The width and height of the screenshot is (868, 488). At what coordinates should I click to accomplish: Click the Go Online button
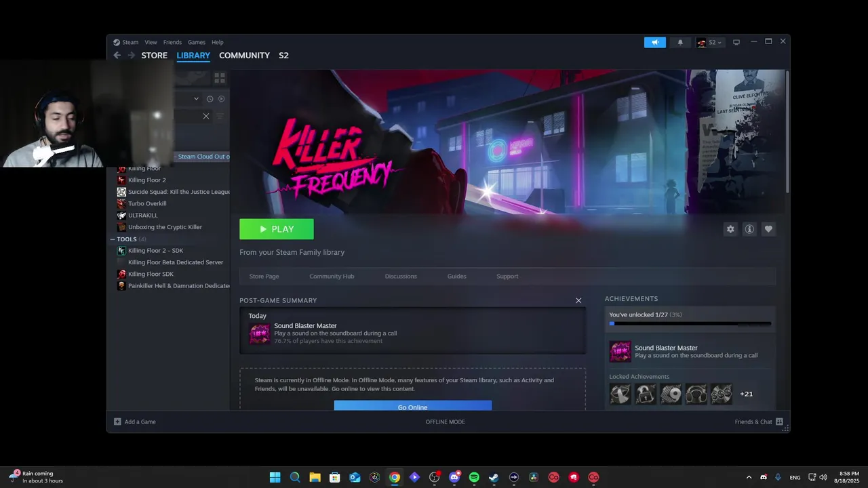pos(412,406)
